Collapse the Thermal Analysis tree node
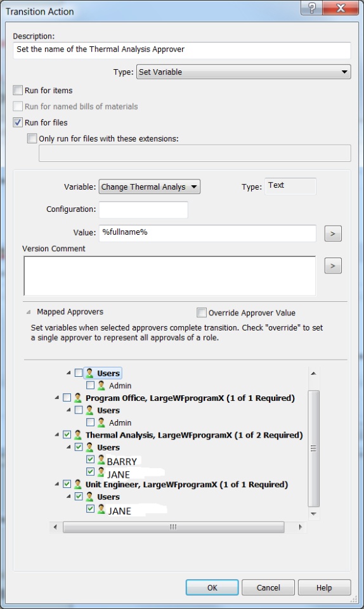Viewport: 364px width, 609px height. pyautogui.click(x=56, y=435)
